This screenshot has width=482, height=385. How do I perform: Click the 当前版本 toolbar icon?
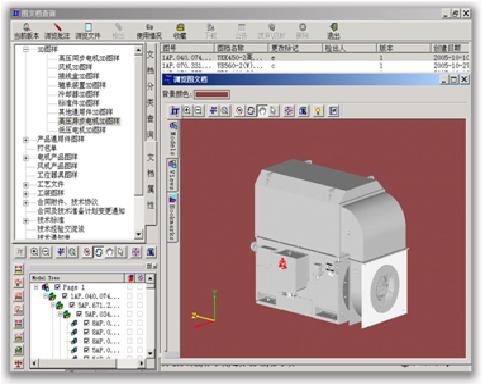click(x=26, y=31)
